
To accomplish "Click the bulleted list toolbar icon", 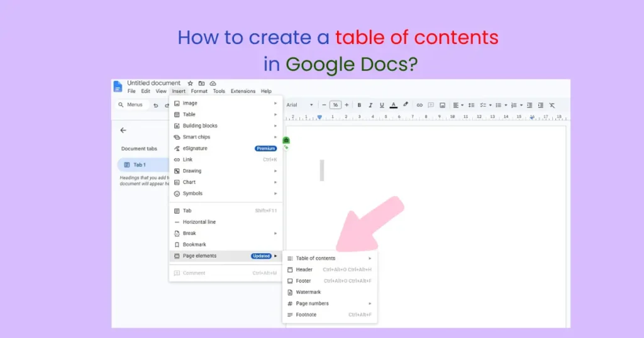I will 498,106.
